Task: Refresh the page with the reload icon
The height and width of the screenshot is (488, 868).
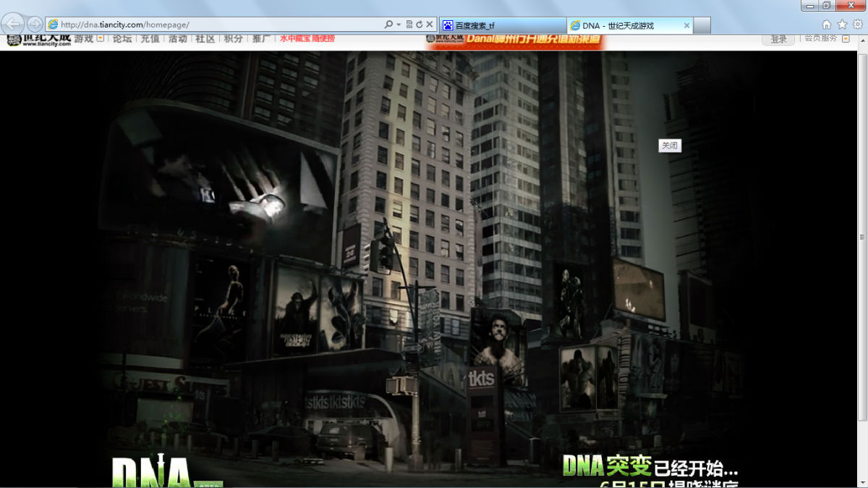Action: pyautogui.click(x=420, y=25)
